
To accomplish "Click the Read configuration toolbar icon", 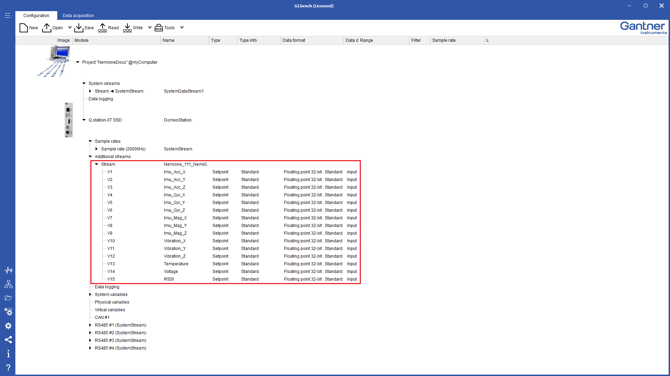I will (103, 28).
